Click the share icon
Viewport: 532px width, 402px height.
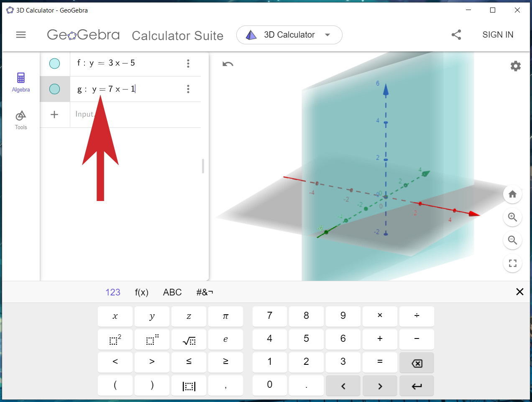[456, 35]
